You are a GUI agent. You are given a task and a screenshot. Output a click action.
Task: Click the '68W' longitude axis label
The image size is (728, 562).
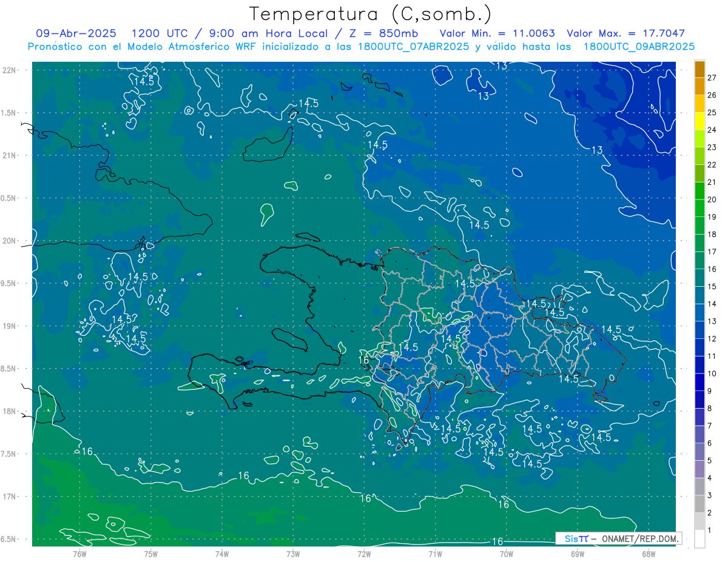tap(649, 554)
